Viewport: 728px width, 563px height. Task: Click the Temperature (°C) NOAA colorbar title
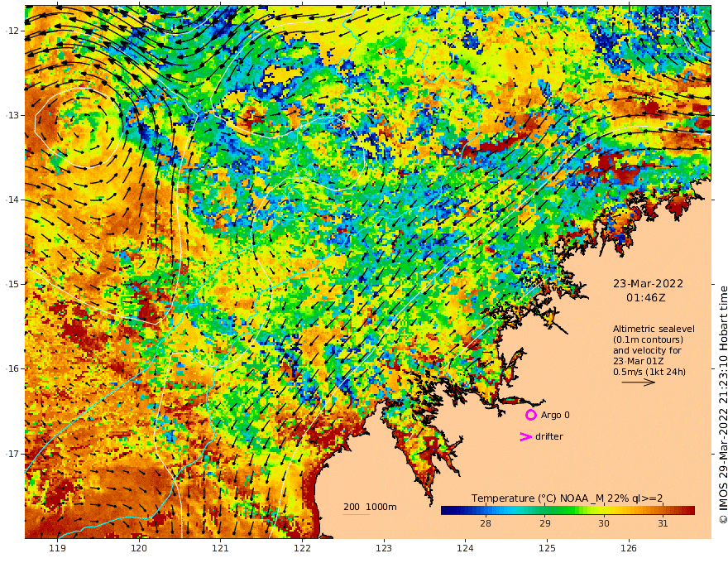567,498
